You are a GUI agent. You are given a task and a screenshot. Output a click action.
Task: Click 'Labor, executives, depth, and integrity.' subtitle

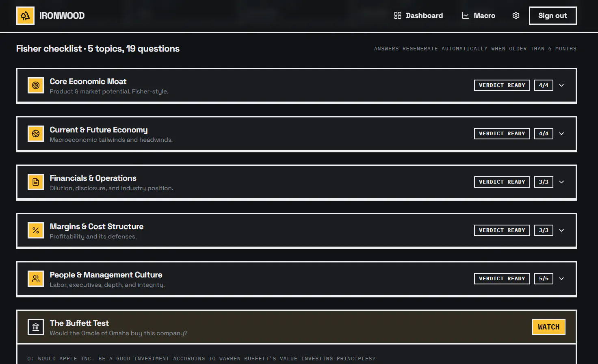(x=107, y=285)
